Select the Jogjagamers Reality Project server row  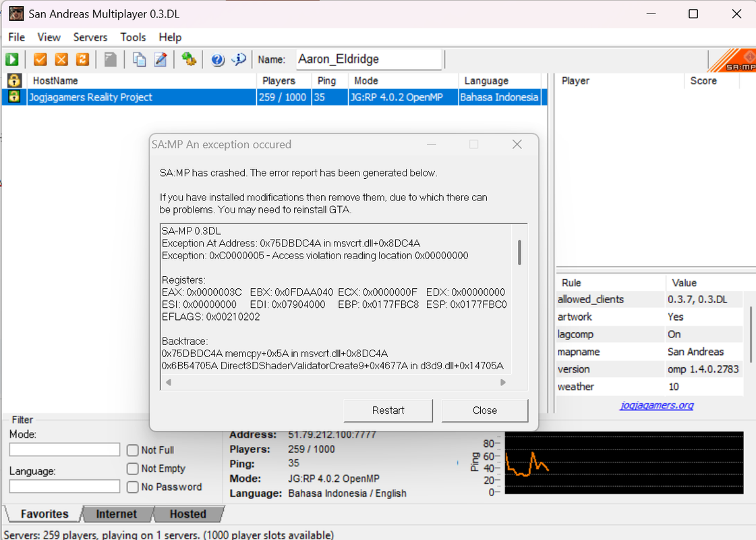click(x=274, y=97)
